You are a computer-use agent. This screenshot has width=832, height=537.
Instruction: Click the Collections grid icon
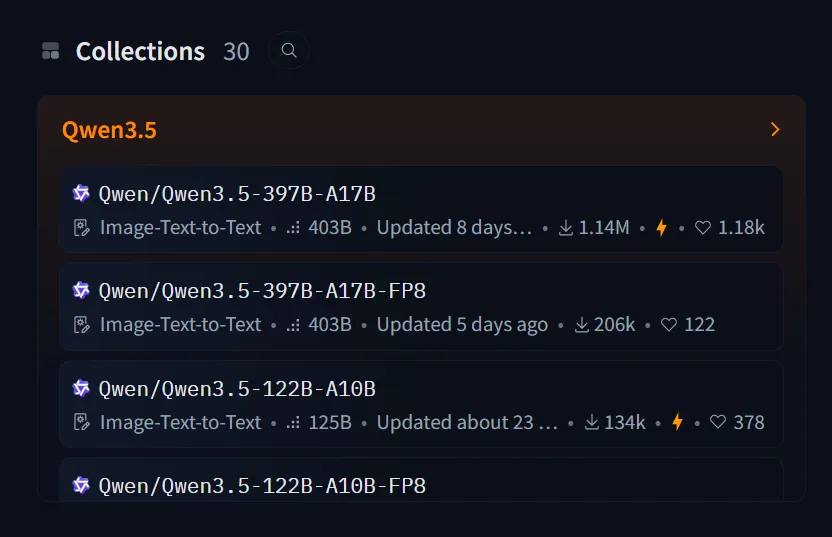[51, 51]
